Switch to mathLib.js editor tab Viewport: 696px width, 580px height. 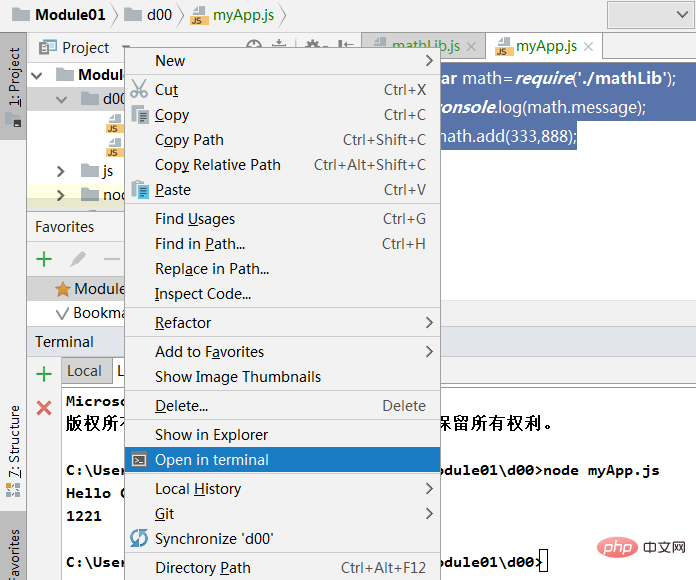423,46
